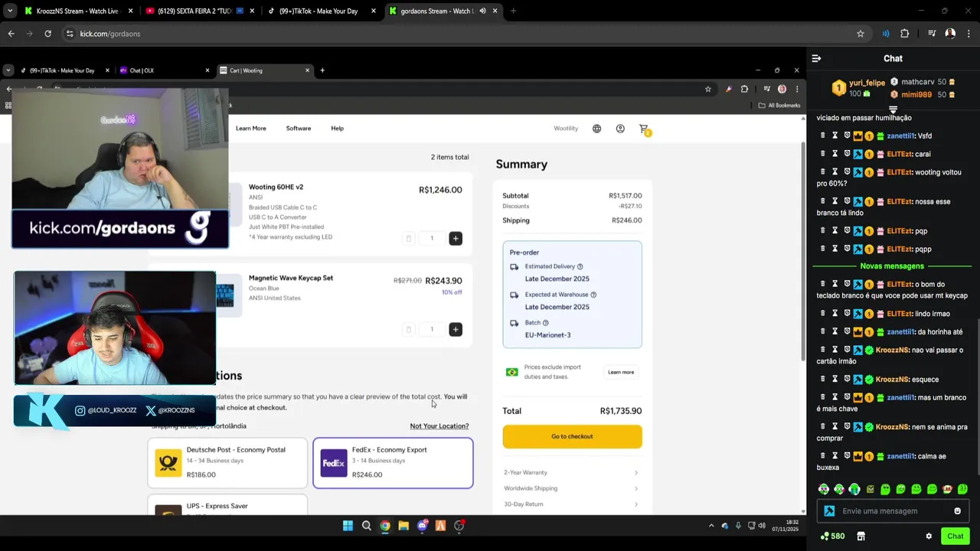Image resolution: width=980 pixels, height=551 pixels.
Task: Click the green Chat send button
Action: point(955,536)
